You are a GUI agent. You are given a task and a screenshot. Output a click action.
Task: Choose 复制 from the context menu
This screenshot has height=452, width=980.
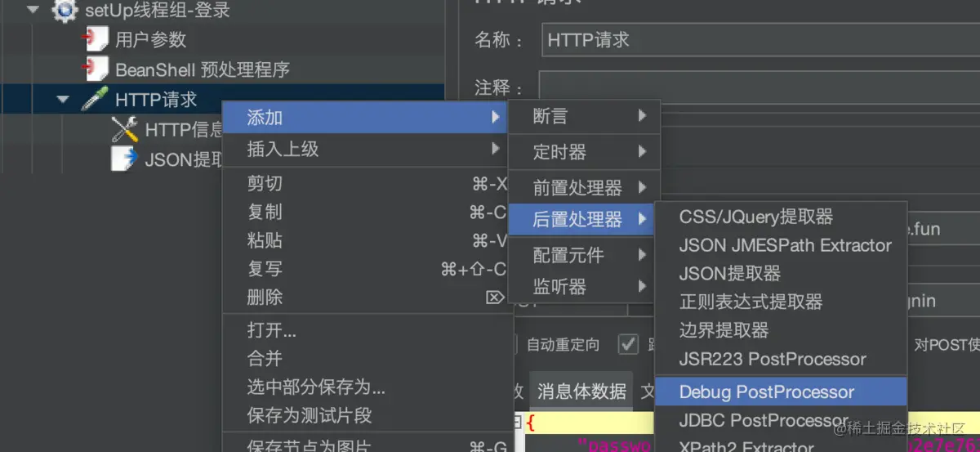[x=366, y=213]
